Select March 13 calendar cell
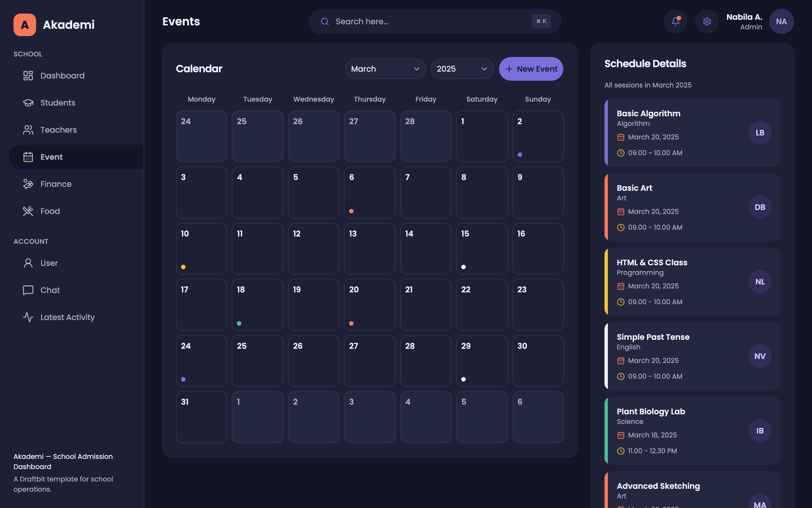Image resolution: width=812 pixels, height=508 pixels. click(x=369, y=249)
